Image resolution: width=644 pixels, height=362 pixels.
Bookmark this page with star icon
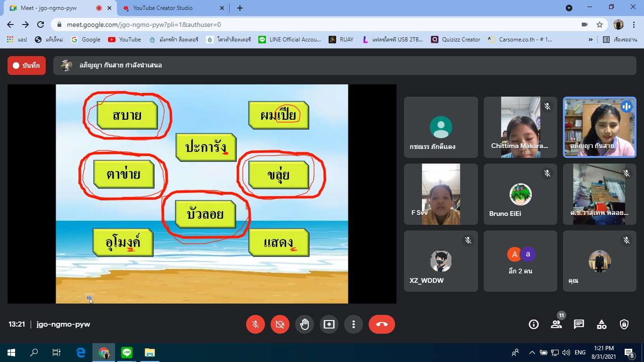click(600, 25)
